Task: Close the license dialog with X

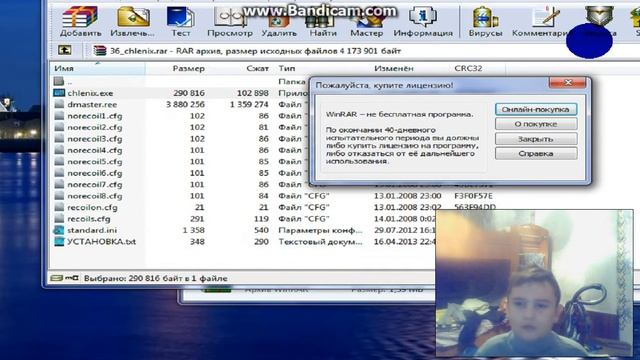Action: click(x=568, y=83)
